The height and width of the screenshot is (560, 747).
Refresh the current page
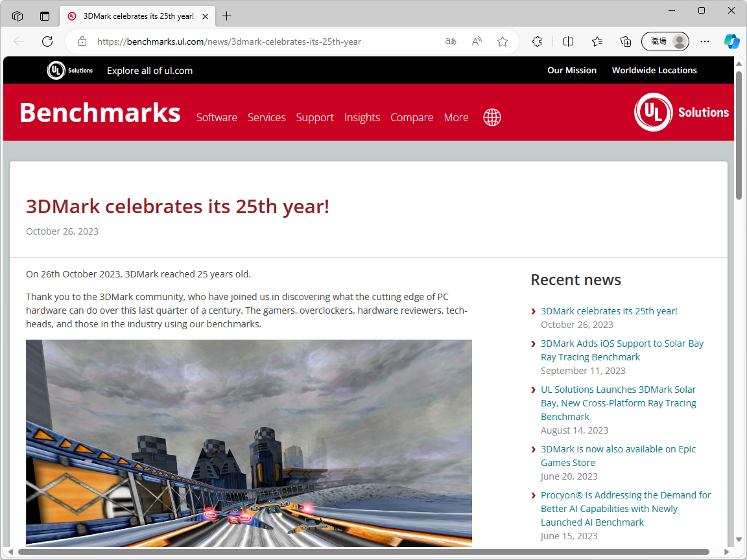point(47,41)
